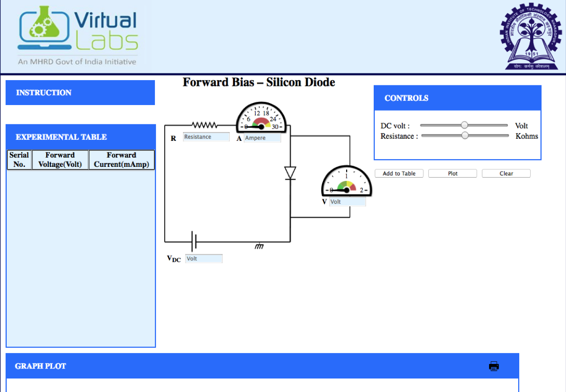This screenshot has width=566, height=392.
Task: Click the Virtual Labs logo
Action: click(78, 35)
